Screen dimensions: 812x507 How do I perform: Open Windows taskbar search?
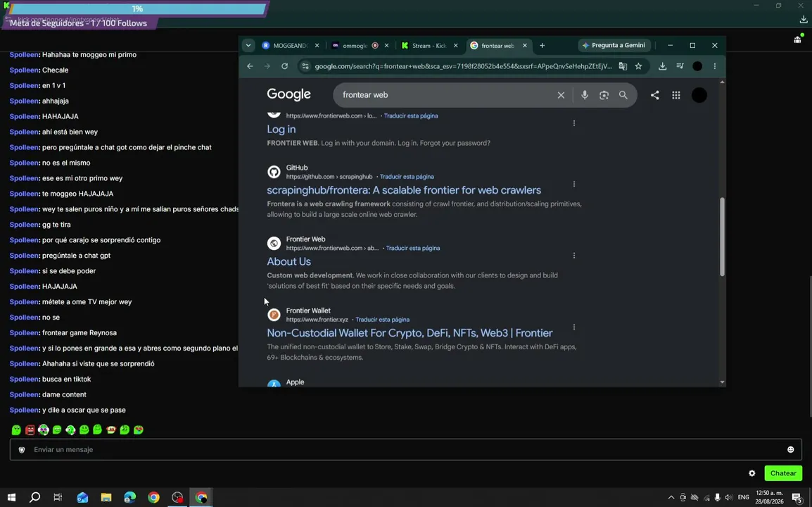[34, 497]
